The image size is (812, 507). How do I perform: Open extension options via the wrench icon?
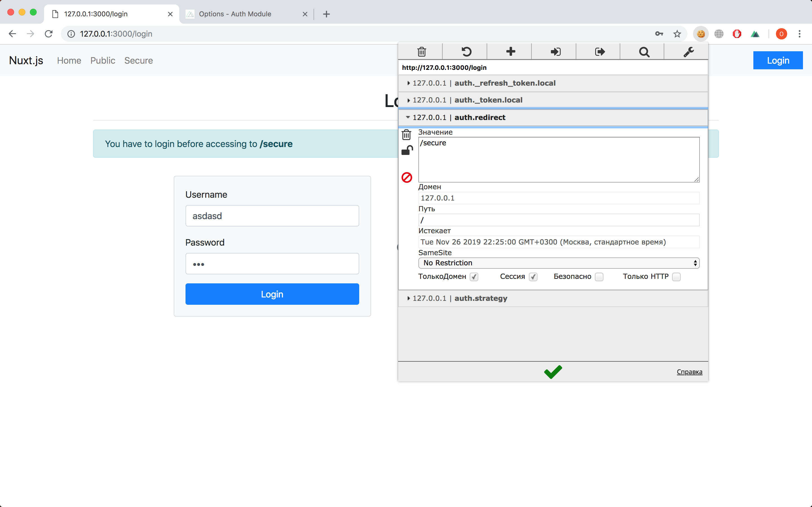(x=689, y=51)
